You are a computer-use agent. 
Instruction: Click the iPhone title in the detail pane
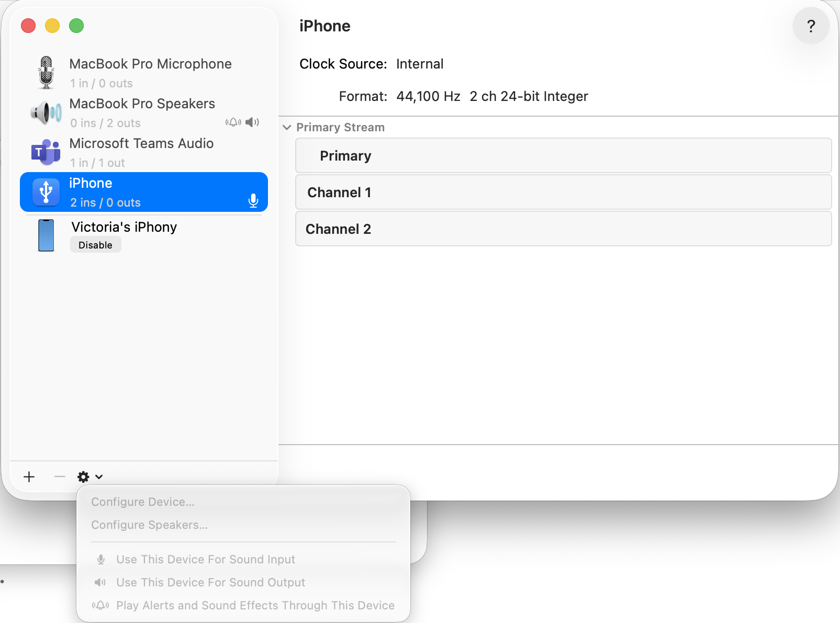(x=324, y=26)
